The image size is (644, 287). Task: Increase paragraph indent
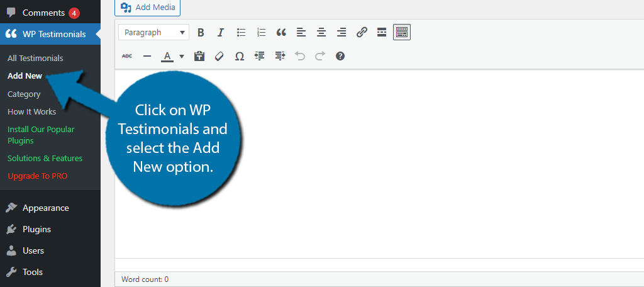[280, 57]
